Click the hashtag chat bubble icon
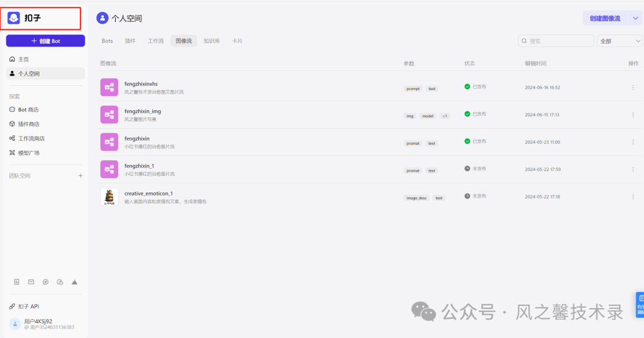This screenshot has width=644, height=338. pos(45,282)
